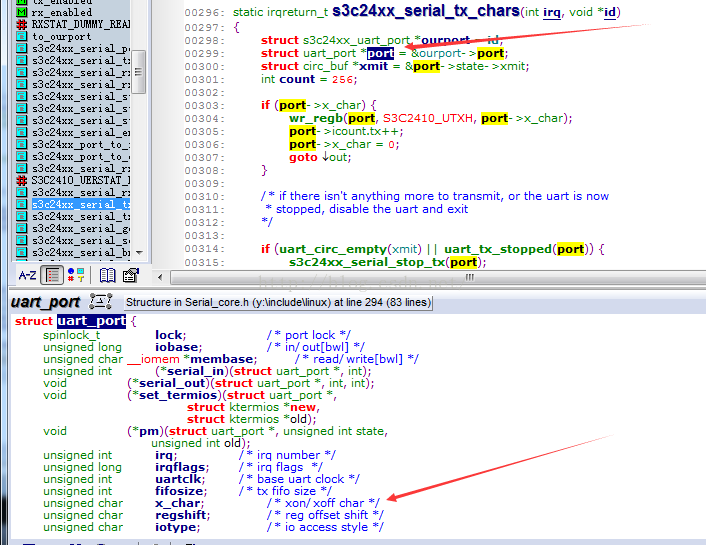The height and width of the screenshot is (545, 706).
Task: Click the A-Z sort symbols button
Action: (x=27, y=275)
